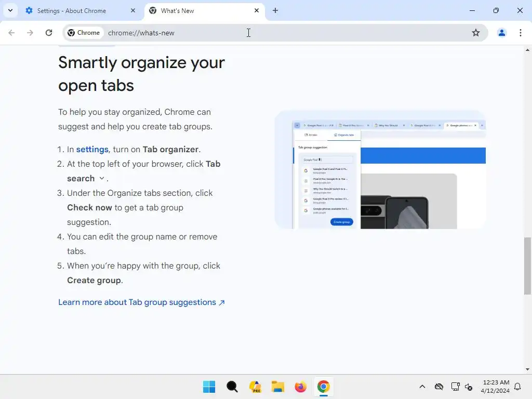Screen dimensions: 532x399
Task: Show hidden system tray icons
Action: [x=422, y=387]
